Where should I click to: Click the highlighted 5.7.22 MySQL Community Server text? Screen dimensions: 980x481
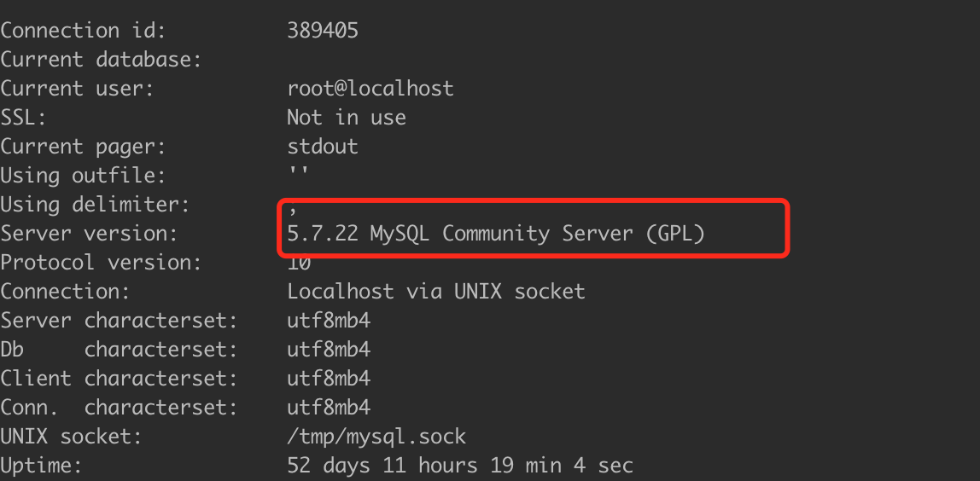496,234
